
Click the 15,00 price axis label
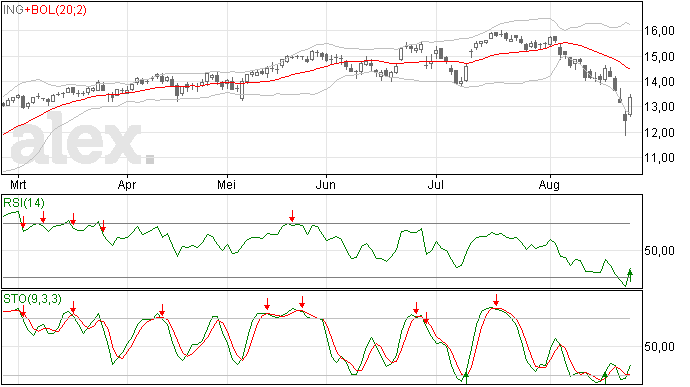pyautogui.click(x=659, y=56)
